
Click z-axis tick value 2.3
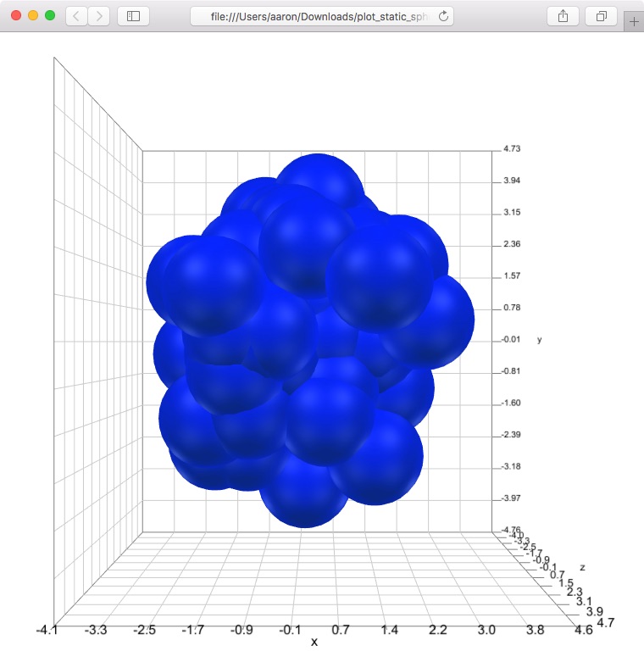pyautogui.click(x=575, y=592)
